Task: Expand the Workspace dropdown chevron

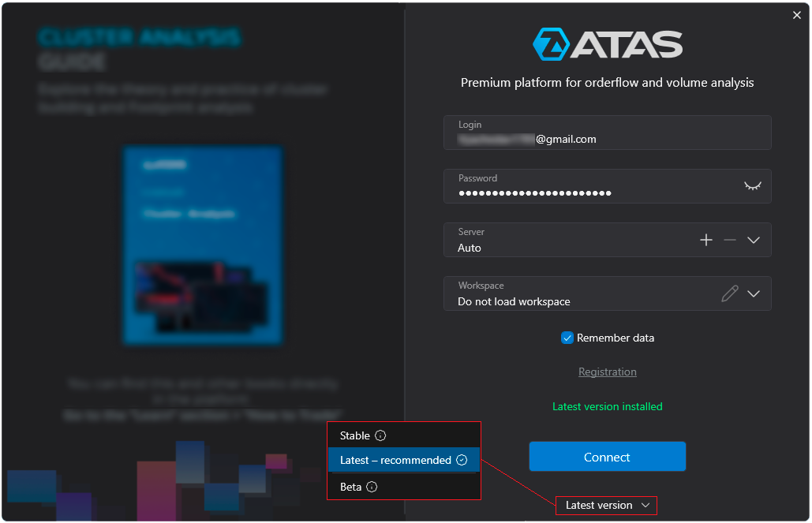Action: pyautogui.click(x=754, y=293)
